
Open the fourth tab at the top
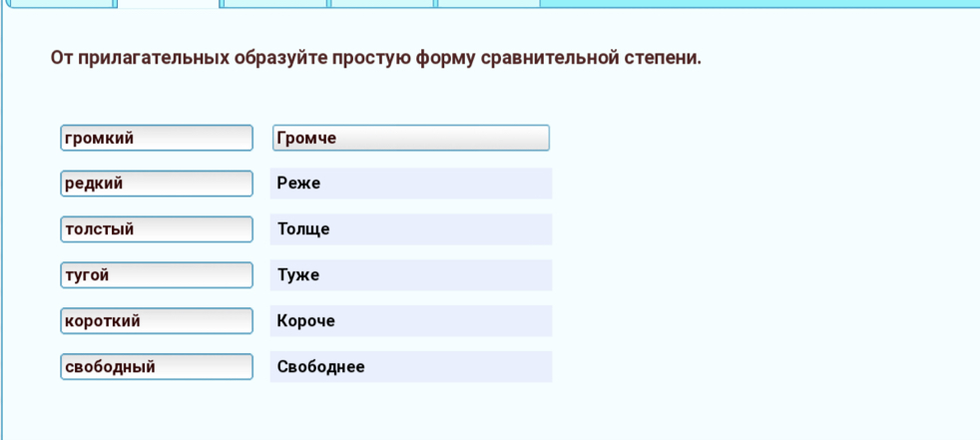(x=382, y=3)
